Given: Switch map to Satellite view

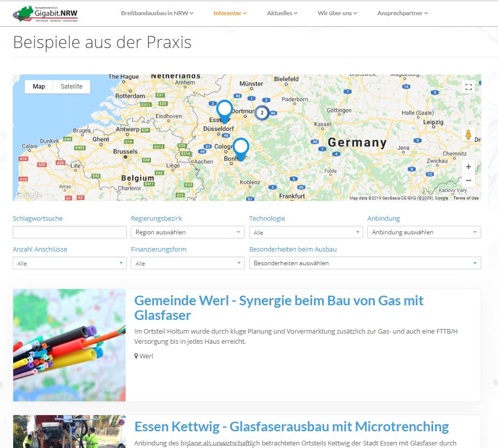Looking at the screenshot, I should (x=71, y=87).
